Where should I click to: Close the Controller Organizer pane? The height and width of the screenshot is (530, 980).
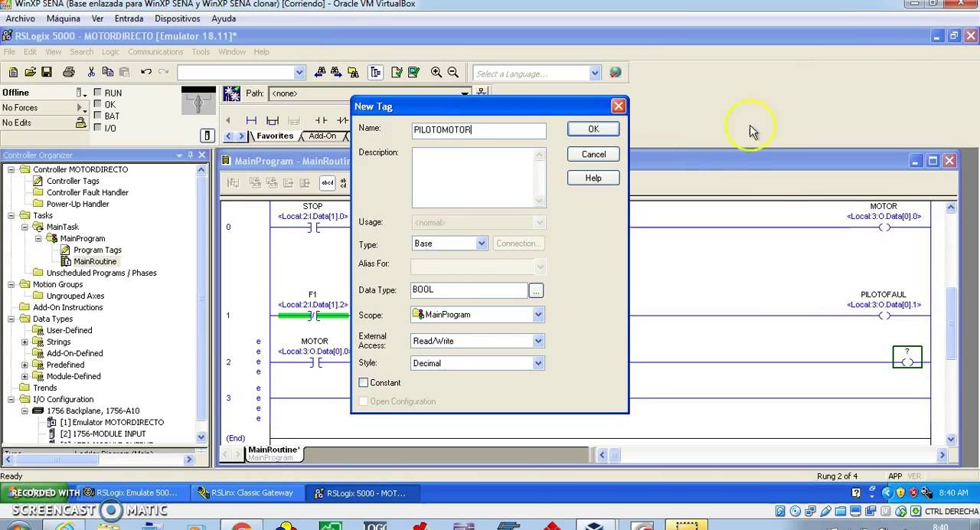click(x=202, y=155)
